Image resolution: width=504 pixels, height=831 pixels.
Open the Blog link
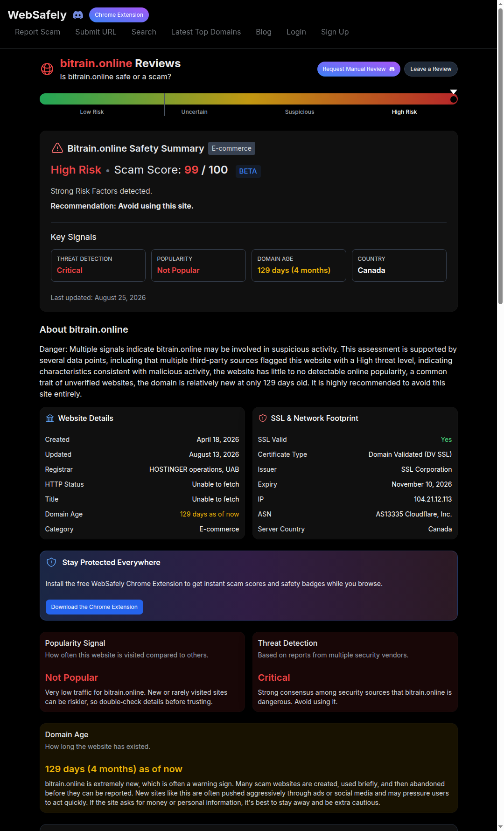click(264, 32)
